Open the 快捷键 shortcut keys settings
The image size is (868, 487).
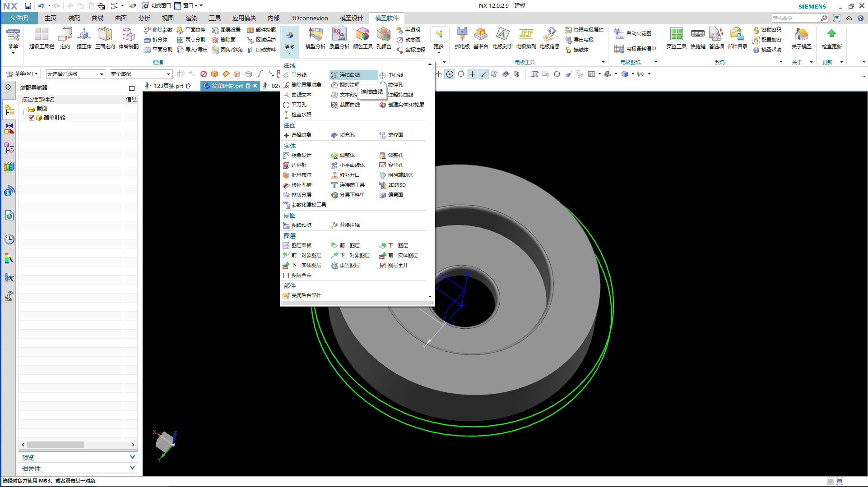(697, 38)
